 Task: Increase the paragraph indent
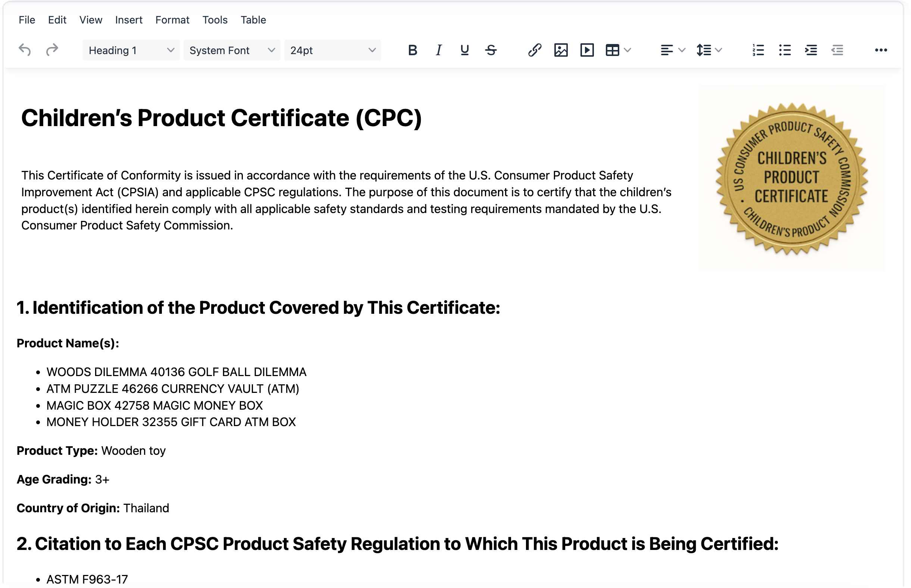click(811, 50)
